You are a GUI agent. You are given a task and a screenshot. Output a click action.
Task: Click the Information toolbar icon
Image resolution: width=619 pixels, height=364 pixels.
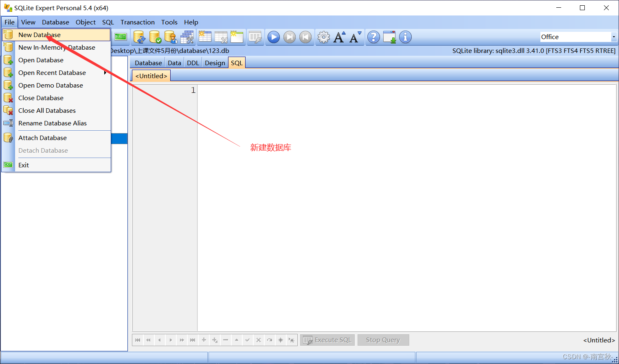click(405, 37)
